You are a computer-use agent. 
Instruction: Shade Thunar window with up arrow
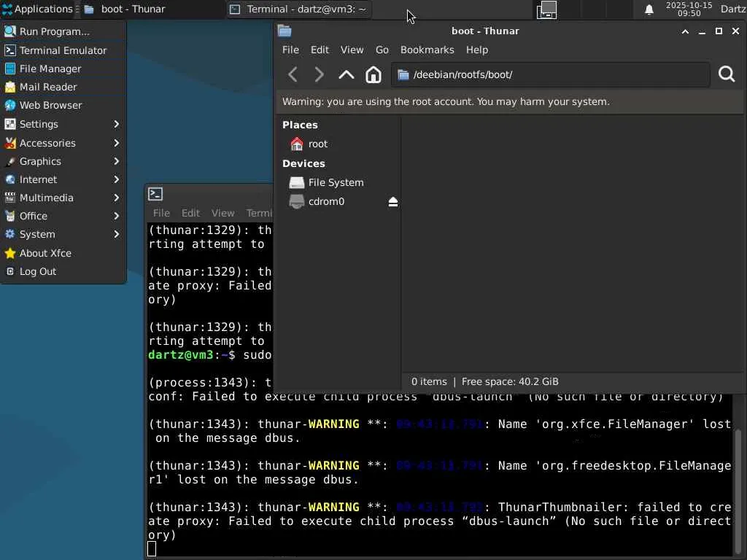pos(685,31)
